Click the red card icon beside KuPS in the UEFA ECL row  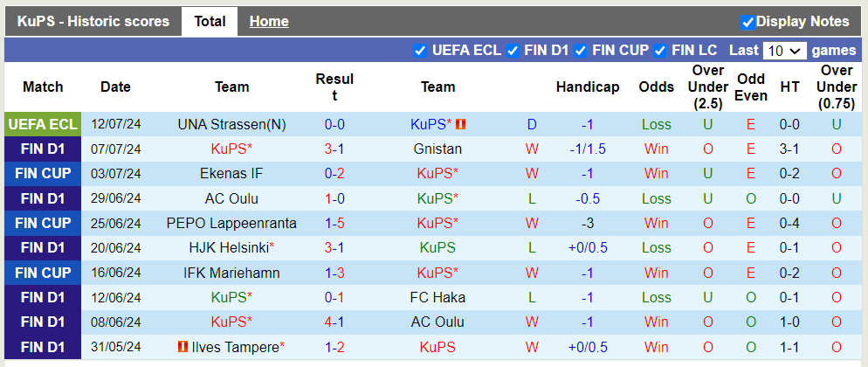[x=461, y=125]
